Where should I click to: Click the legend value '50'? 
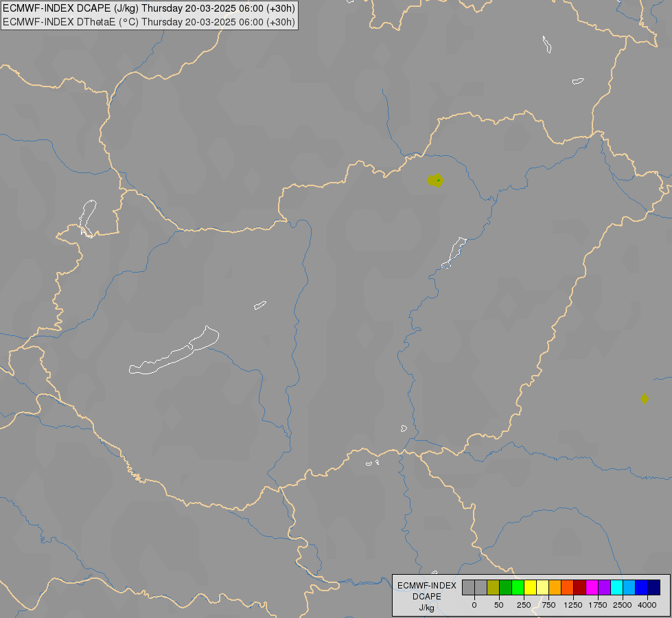point(499,605)
